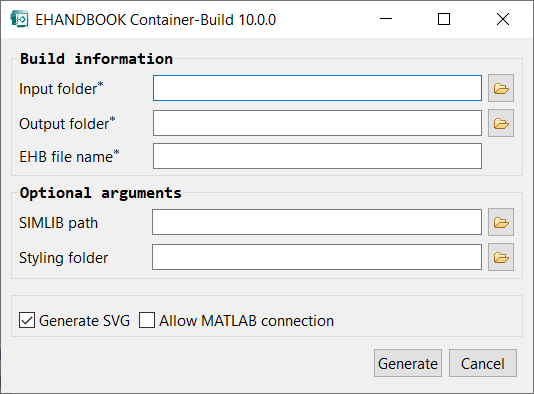Browse for the Input folder
Image resolution: width=534 pixels, height=394 pixels.
point(501,88)
